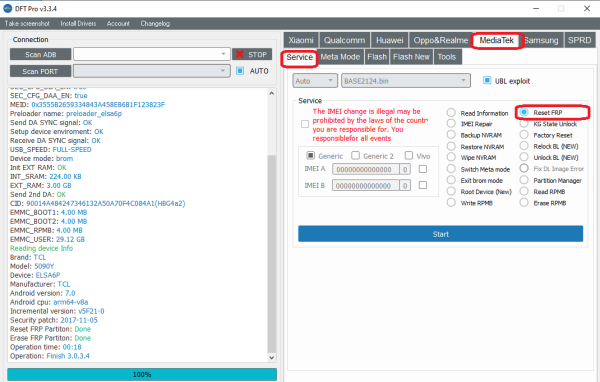Viewport: 600px width, 382px height.
Task: Click the IMEI B check digit field
Action: [405, 186]
